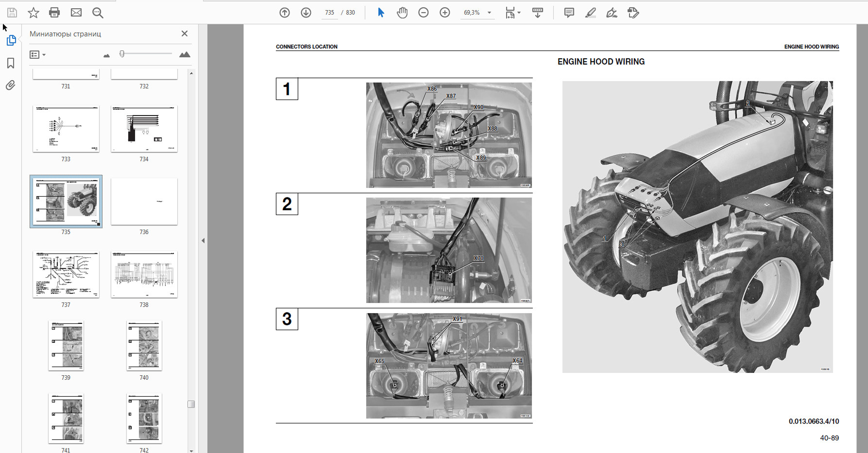Zoom out with the minus button
This screenshot has width=868, height=453.
tap(423, 13)
